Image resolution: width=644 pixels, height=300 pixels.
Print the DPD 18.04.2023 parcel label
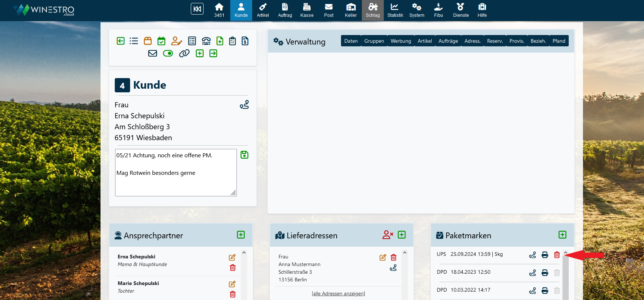coord(545,273)
